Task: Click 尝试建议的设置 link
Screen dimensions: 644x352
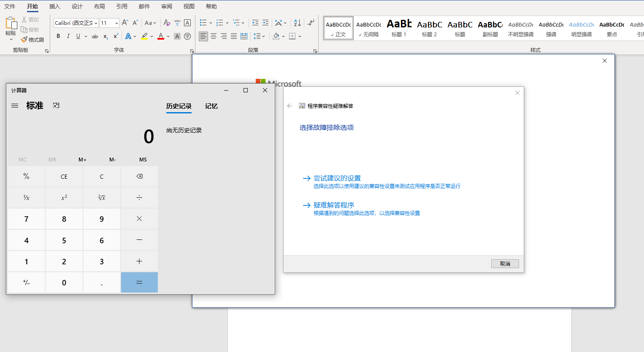Action: pyautogui.click(x=337, y=178)
